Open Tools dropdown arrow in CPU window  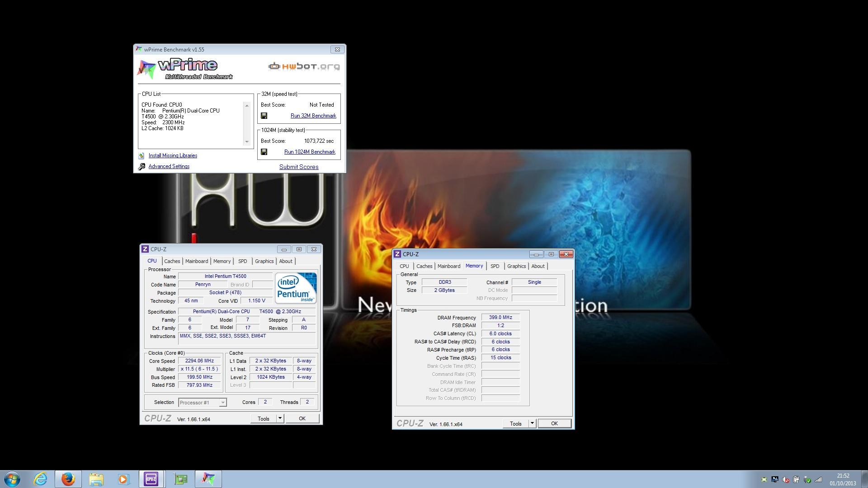coord(280,418)
